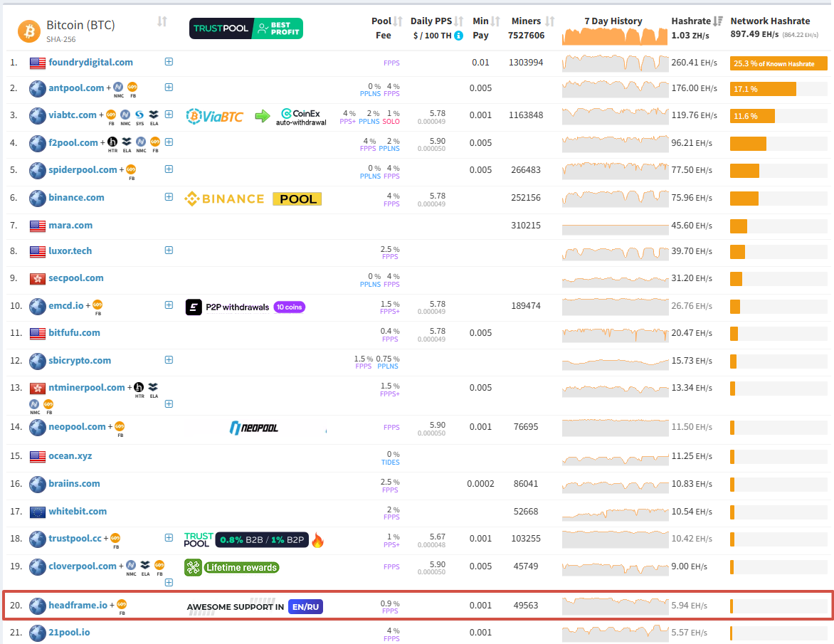Open headframe.io pool link
834x644 pixels.
point(78,605)
